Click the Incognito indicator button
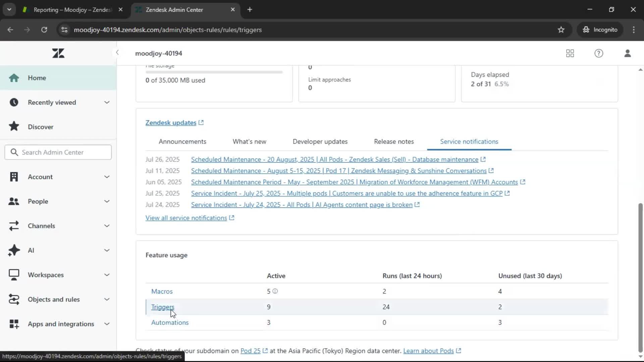Image resolution: width=644 pixels, height=362 pixels. 600,29
